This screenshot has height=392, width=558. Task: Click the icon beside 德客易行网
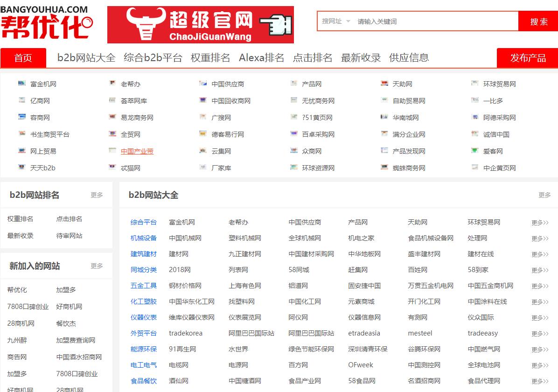[x=203, y=133]
